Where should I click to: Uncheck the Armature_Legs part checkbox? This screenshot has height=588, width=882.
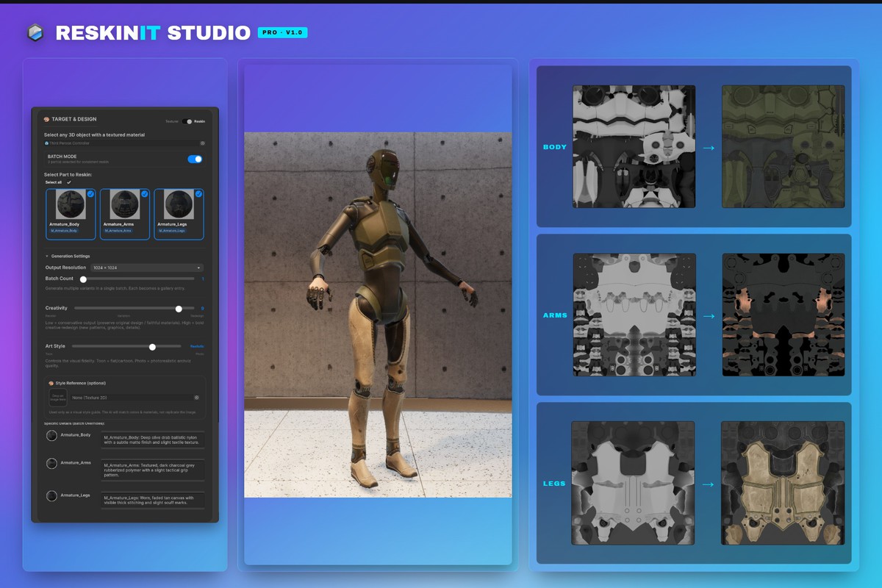198,193
